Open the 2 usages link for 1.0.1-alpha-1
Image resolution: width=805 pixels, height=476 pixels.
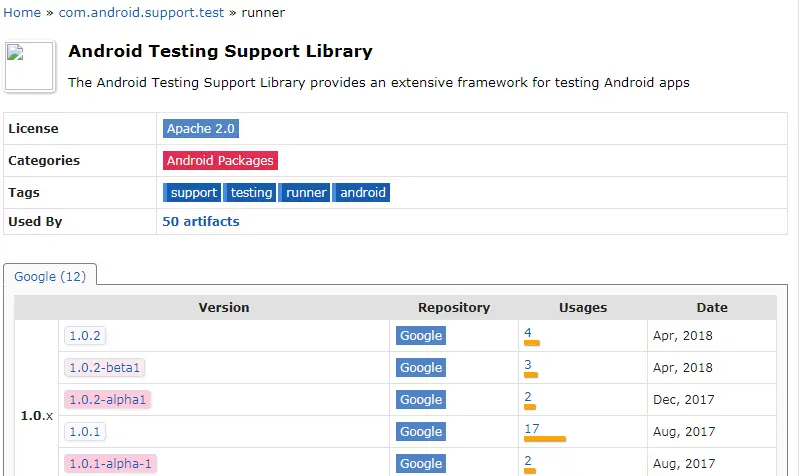[528, 461]
